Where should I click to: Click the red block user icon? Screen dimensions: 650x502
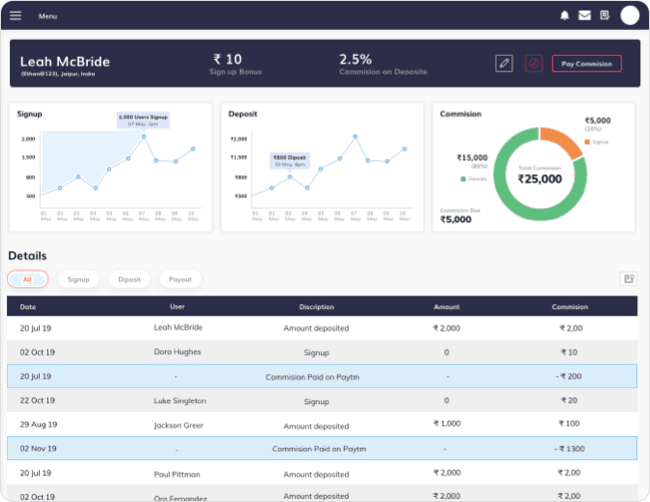(533, 63)
